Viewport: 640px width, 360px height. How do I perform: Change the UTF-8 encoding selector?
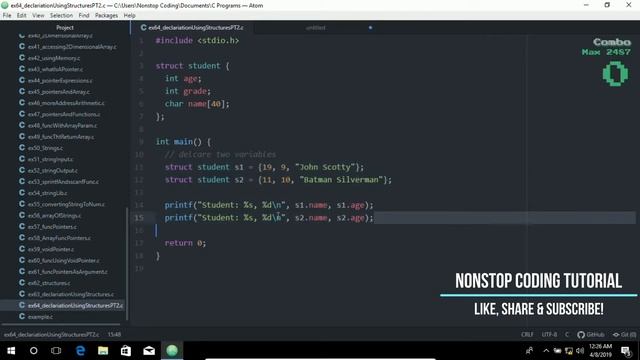click(x=549, y=334)
